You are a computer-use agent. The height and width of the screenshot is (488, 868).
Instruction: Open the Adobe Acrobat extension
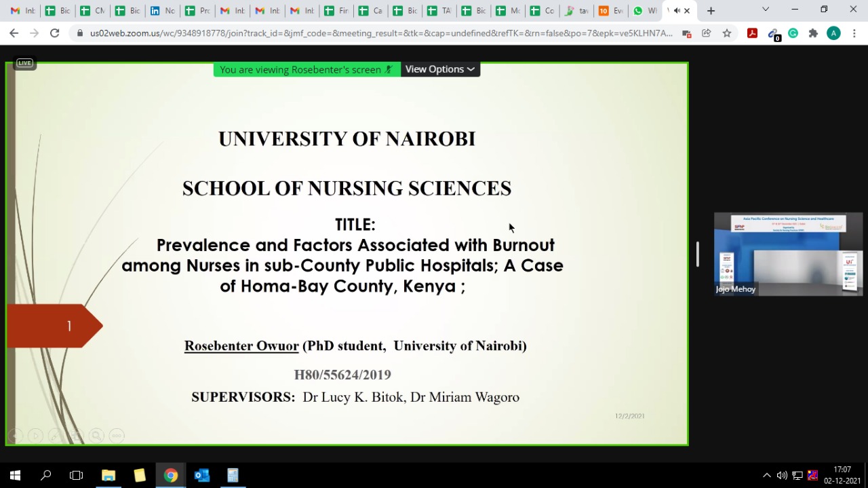click(x=752, y=33)
